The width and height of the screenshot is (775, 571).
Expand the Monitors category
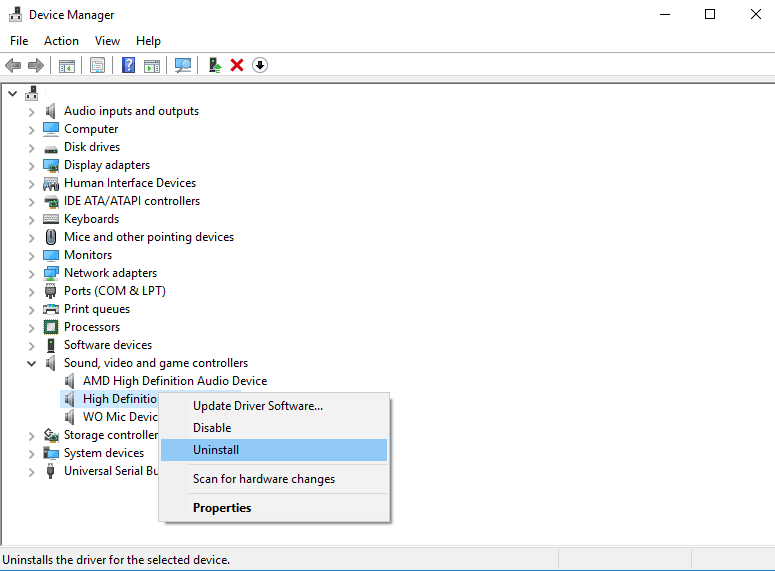(x=32, y=256)
